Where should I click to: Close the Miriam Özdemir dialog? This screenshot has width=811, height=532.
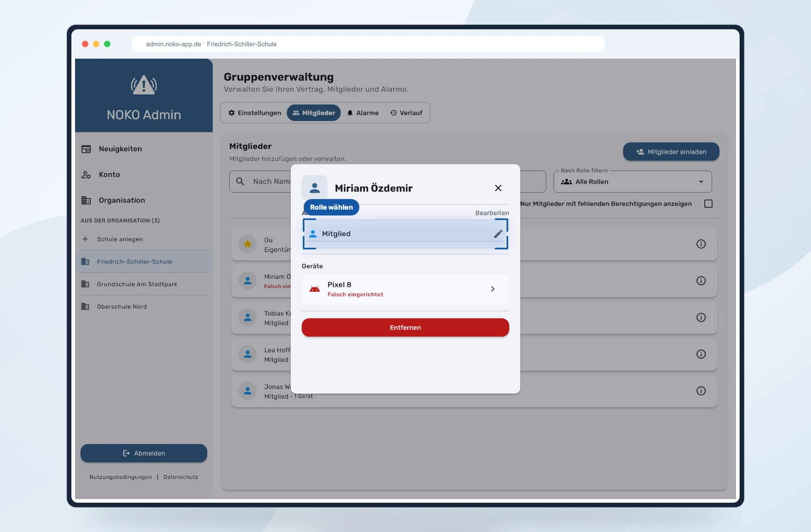[498, 188]
